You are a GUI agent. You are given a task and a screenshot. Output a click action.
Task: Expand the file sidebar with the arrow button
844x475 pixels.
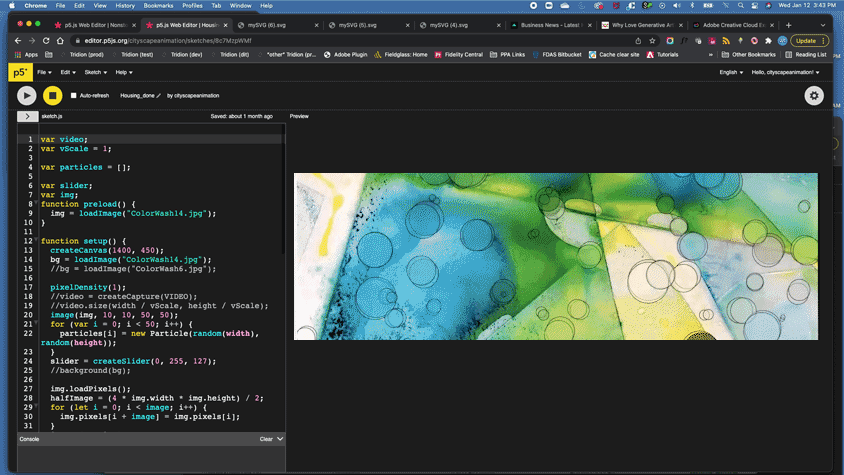coord(27,116)
